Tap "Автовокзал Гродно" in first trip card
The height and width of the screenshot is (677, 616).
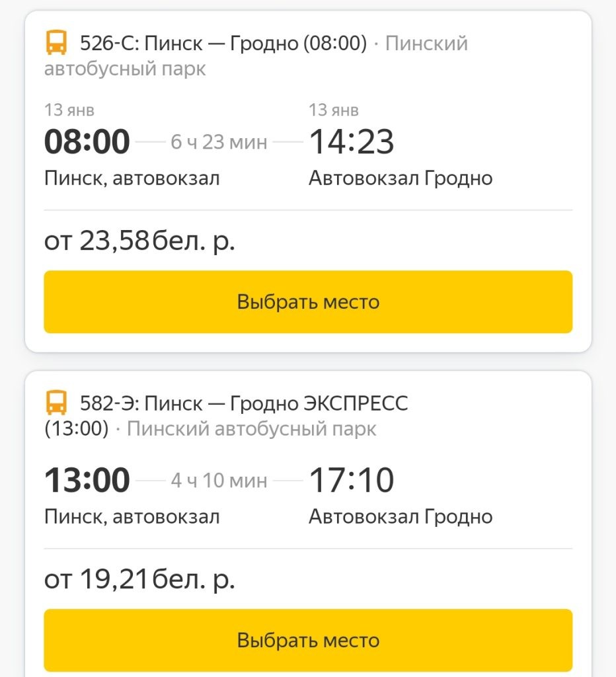pyautogui.click(x=401, y=178)
